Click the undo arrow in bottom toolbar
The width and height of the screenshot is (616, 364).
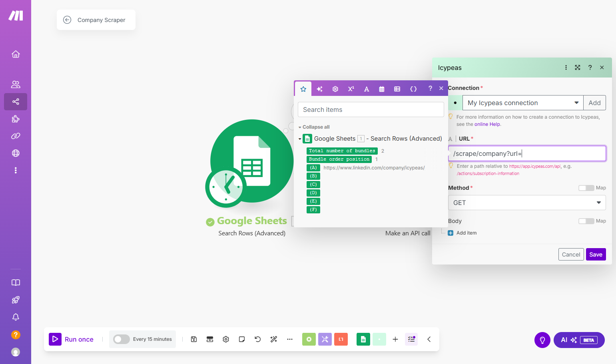pyautogui.click(x=258, y=339)
